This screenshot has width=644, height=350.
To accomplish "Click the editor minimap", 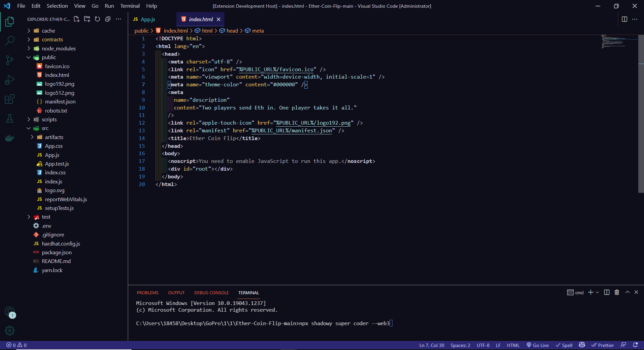I will click(x=619, y=42).
